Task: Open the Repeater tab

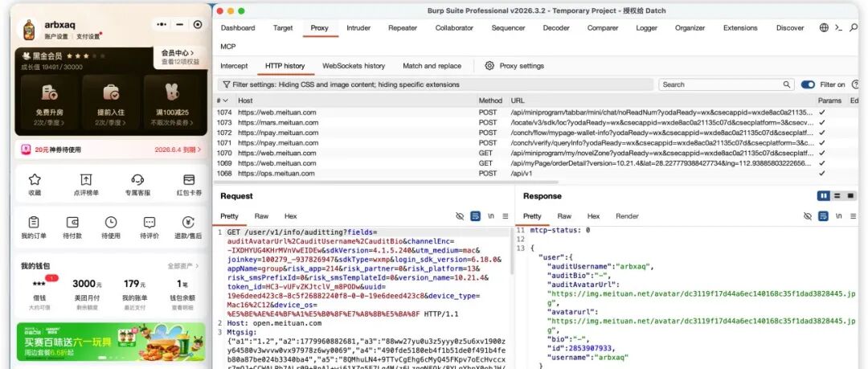Action: pos(403,27)
